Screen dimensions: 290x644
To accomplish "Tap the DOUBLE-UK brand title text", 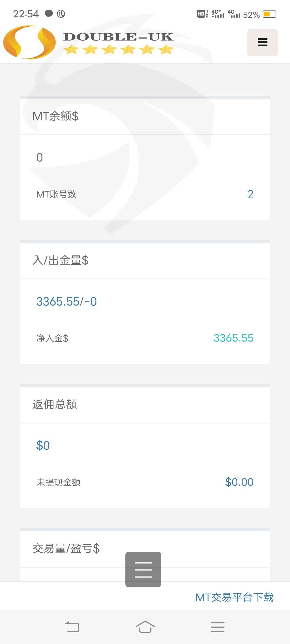I will [118, 37].
